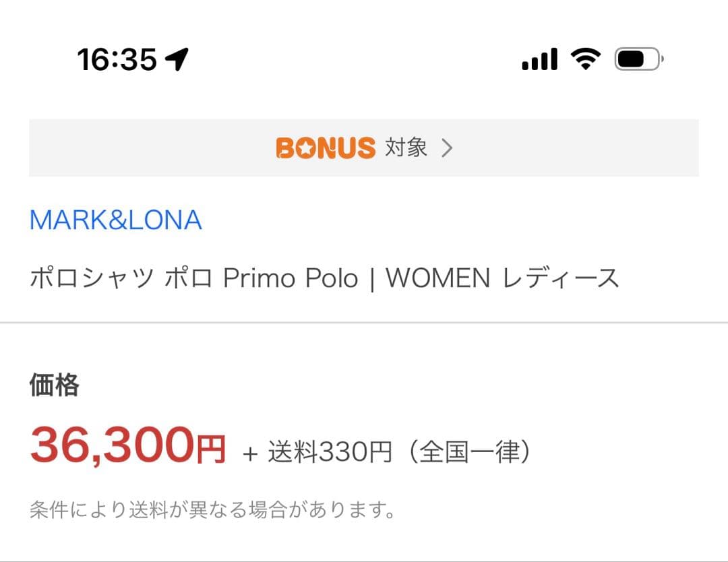Image resolution: width=728 pixels, height=562 pixels.
Task: Tap the orange BONUS logo
Action: (326, 148)
